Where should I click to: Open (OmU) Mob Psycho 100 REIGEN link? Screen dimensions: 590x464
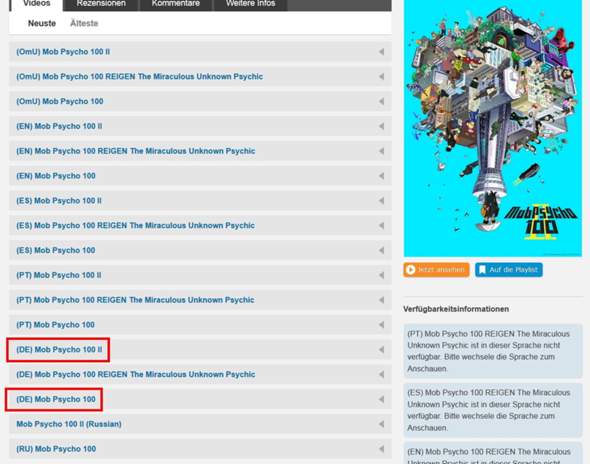tap(139, 77)
